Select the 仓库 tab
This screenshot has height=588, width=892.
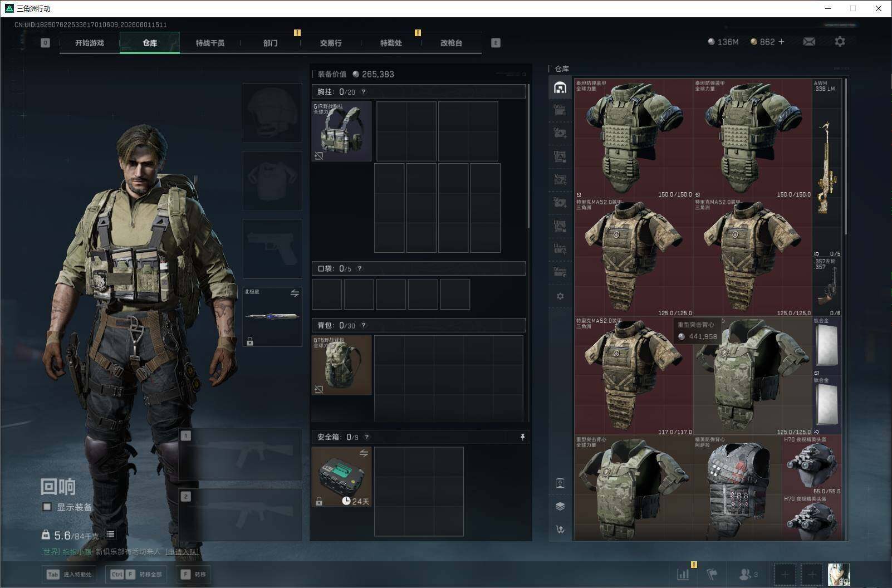(150, 43)
